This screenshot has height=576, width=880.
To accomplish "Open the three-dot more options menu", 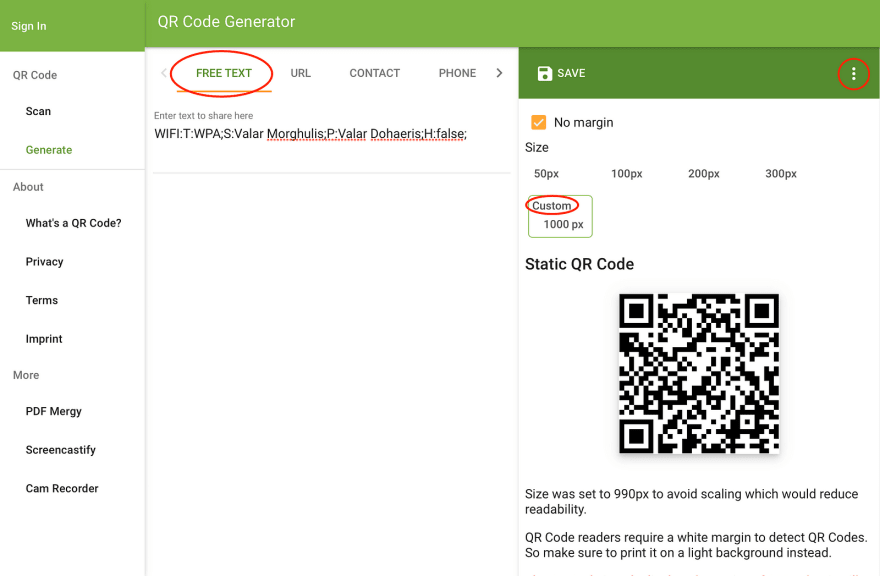I will coord(853,74).
